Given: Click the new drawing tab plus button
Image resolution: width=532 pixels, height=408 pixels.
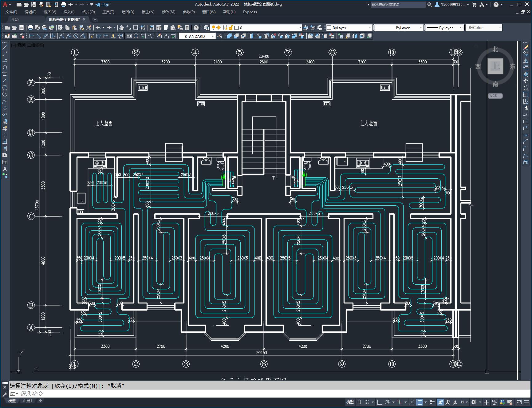Looking at the screenshot, I should 95,19.
